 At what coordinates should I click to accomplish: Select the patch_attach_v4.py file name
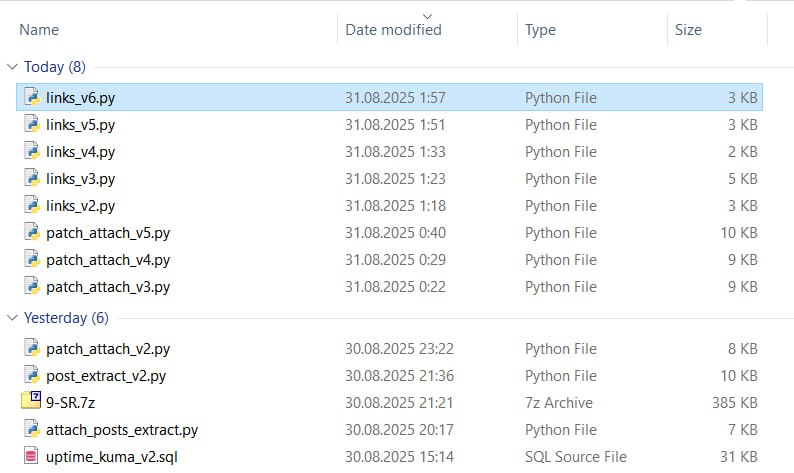pyautogui.click(x=108, y=260)
